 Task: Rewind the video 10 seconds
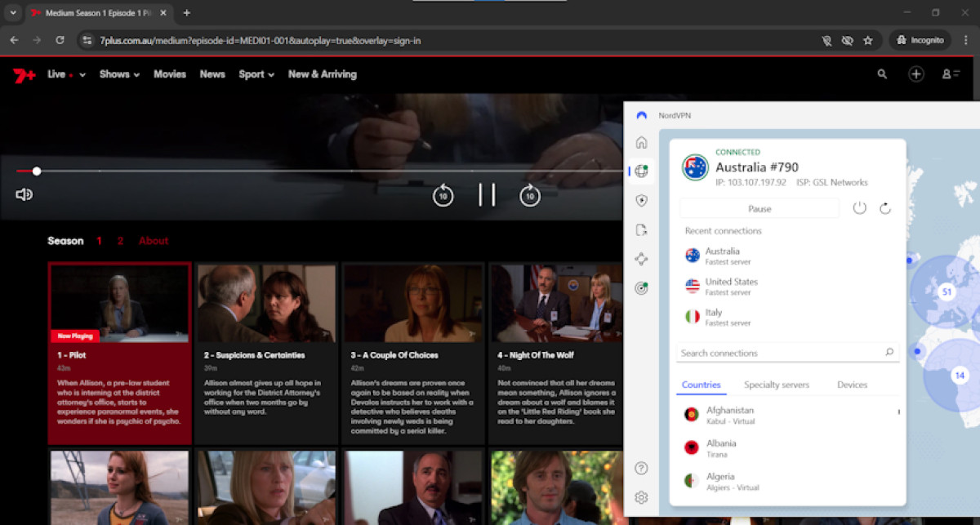click(443, 196)
